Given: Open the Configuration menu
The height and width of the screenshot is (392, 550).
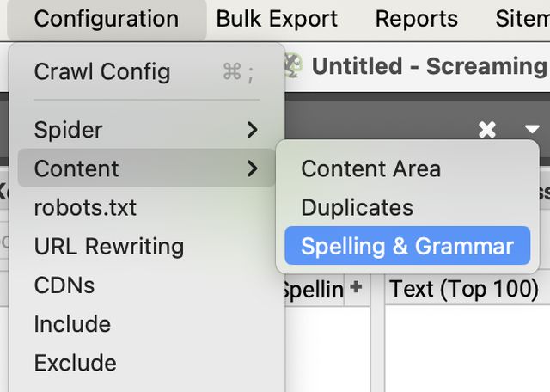Looking at the screenshot, I should click(107, 19).
